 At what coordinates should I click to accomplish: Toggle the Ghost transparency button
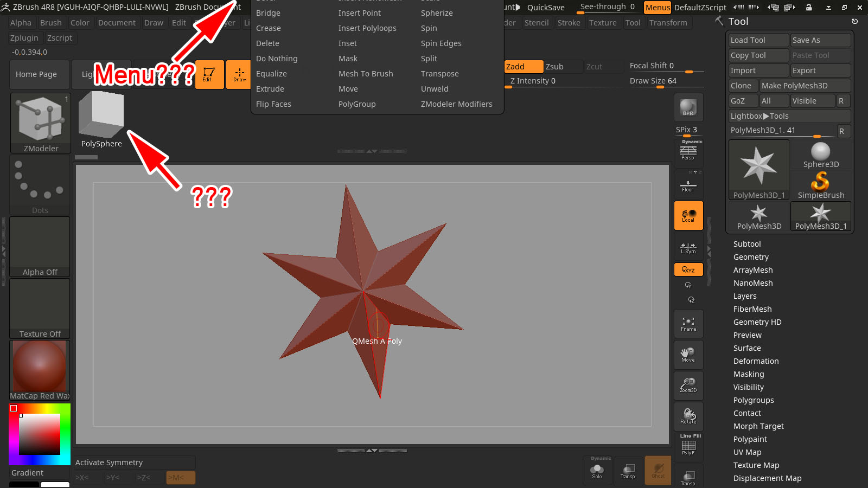coord(658,470)
